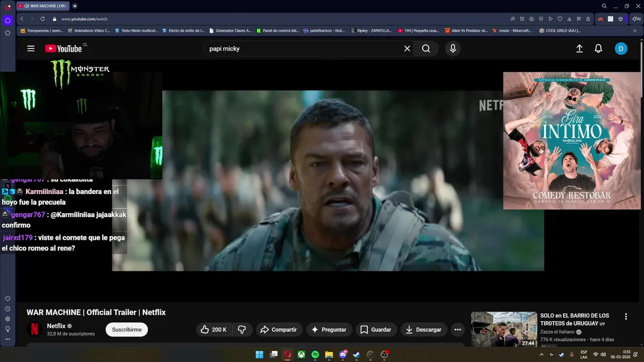Open taskbar volume speaker icon
The image size is (644, 362).
point(603,354)
